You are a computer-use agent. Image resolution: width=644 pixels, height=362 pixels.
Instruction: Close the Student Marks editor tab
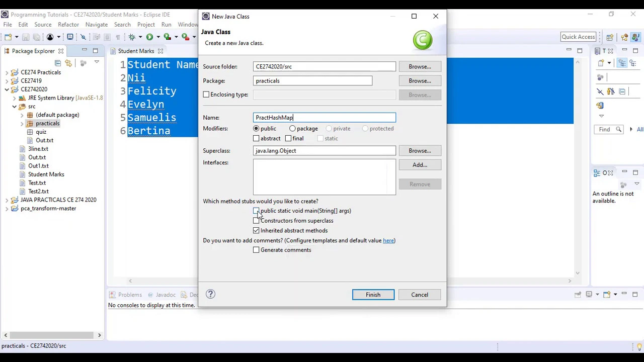(160, 51)
